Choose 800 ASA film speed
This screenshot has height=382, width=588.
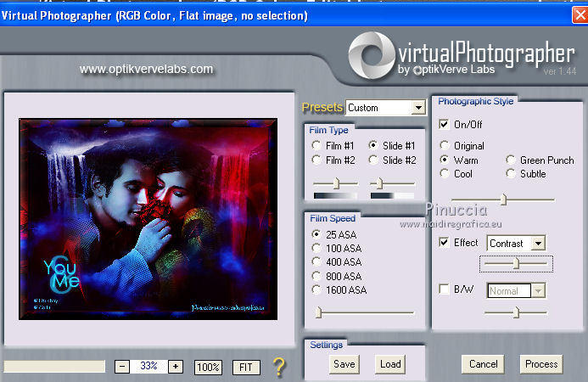tap(316, 276)
